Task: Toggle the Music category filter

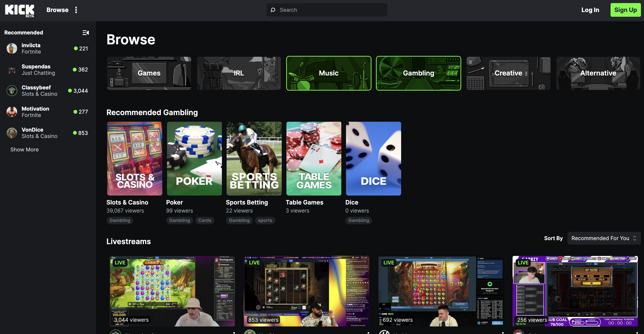Action: pyautogui.click(x=329, y=73)
